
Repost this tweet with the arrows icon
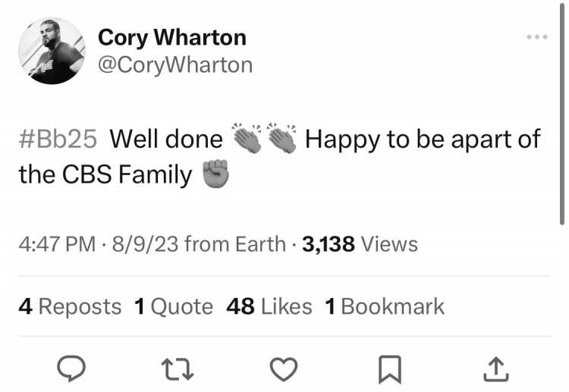(177, 369)
